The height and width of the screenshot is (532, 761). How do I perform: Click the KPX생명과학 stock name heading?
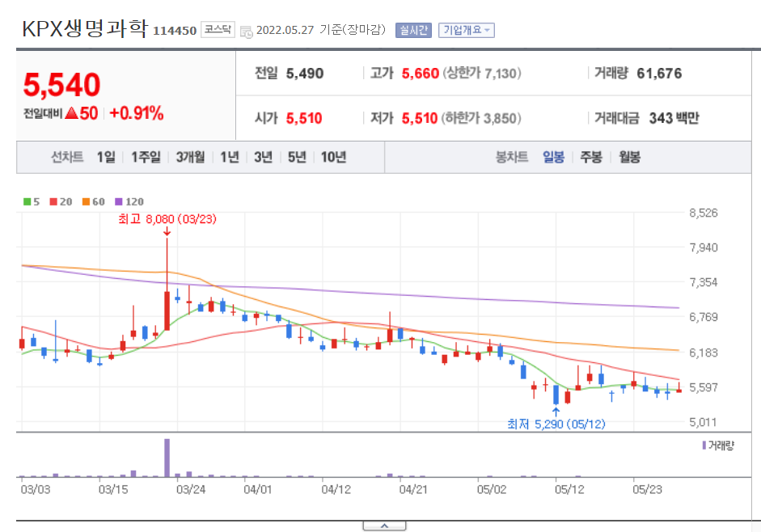(85, 28)
